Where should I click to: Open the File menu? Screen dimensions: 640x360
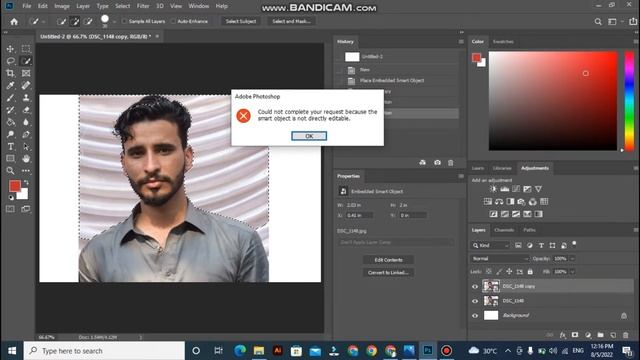click(27, 6)
